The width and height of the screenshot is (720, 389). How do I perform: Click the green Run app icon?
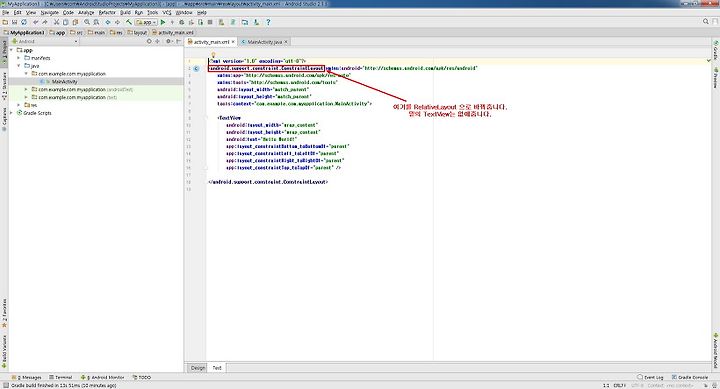click(x=163, y=22)
